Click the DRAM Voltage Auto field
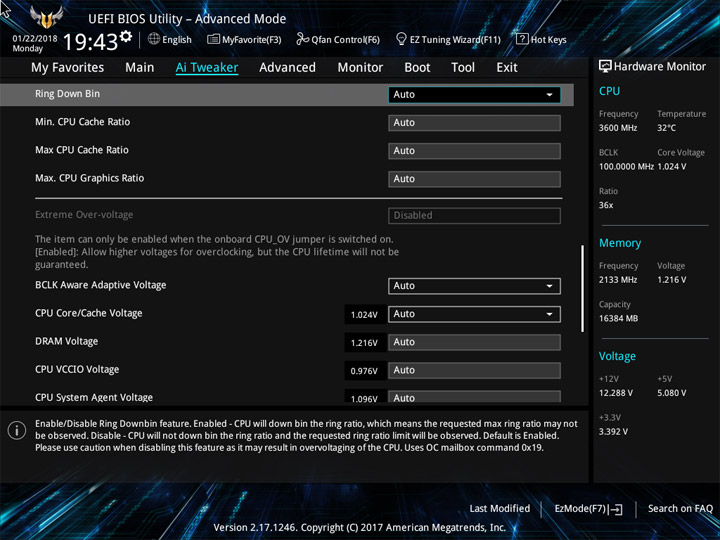 [474, 342]
